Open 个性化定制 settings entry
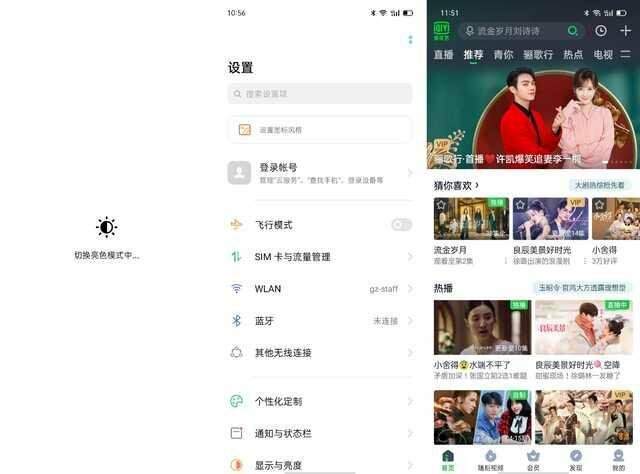Viewport: 640px width, 474px height. (x=320, y=401)
